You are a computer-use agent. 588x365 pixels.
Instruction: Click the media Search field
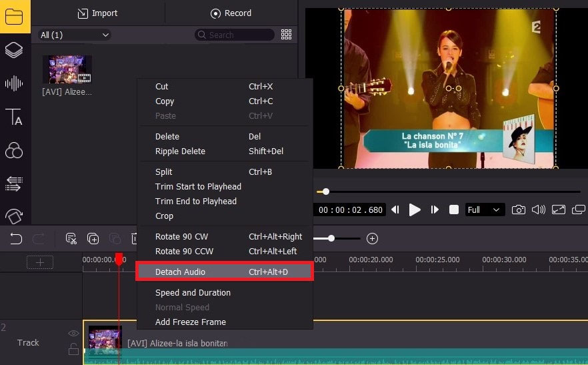(x=235, y=35)
